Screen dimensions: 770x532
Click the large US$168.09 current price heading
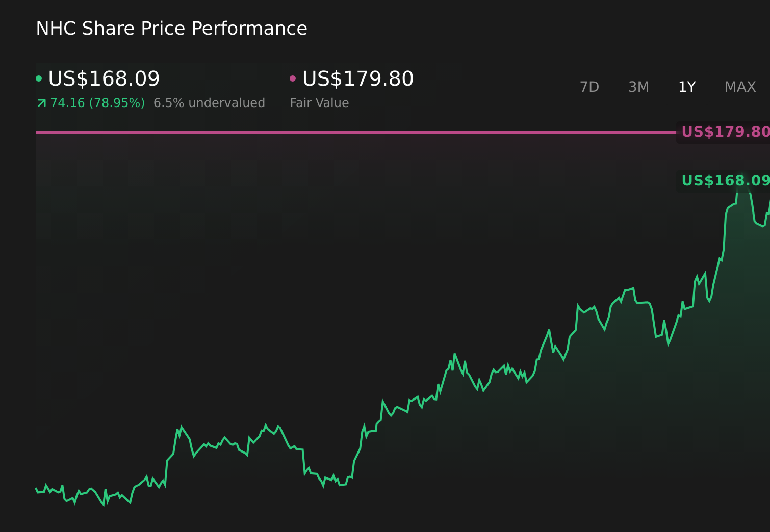pyautogui.click(x=104, y=79)
